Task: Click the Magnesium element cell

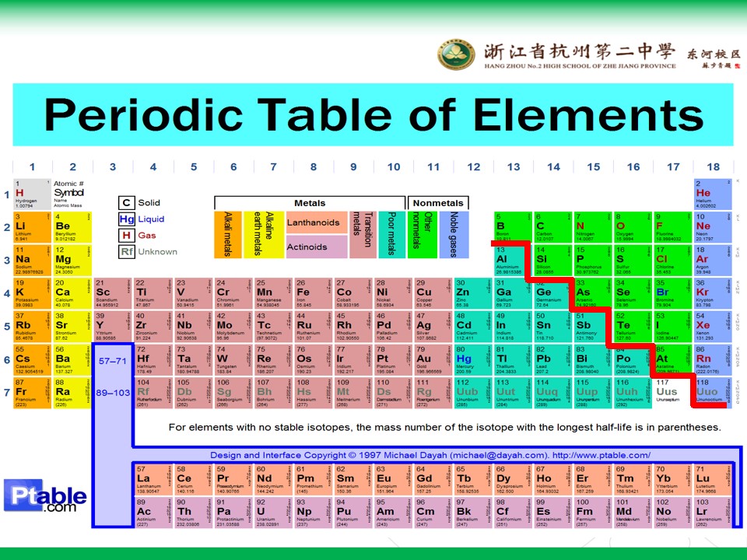Action: [72, 261]
